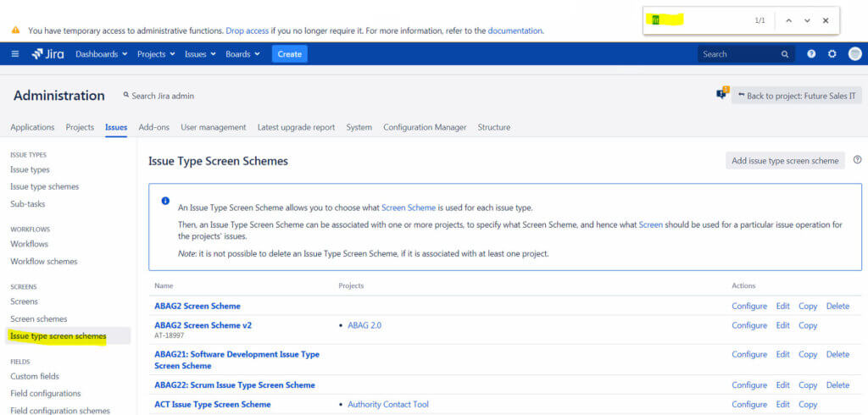This screenshot has width=868, height=415.
Task: Configure ACT Issue Type Screen Scheme
Action: coord(749,405)
